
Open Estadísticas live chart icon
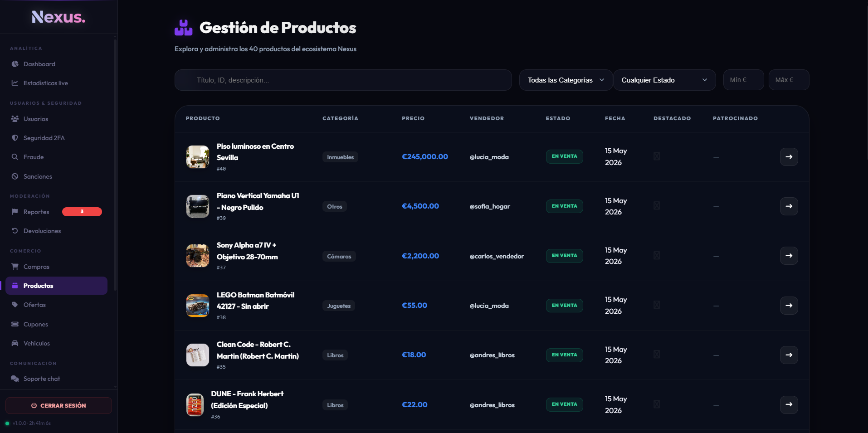click(15, 83)
